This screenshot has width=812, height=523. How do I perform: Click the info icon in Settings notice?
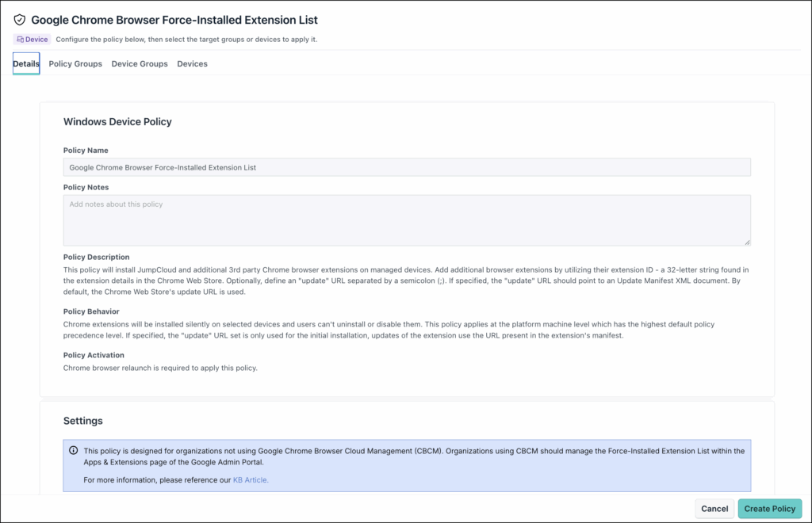tap(74, 451)
